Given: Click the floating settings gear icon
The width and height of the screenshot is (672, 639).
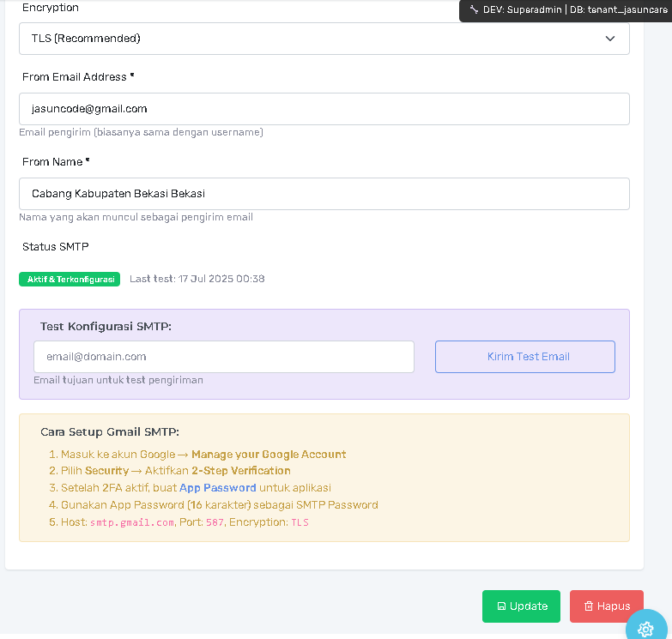Looking at the screenshot, I should 646,627.
